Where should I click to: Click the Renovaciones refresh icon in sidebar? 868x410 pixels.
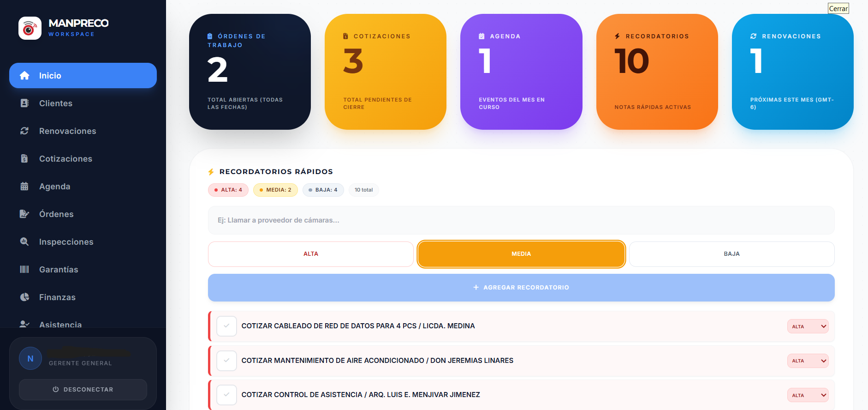pos(24,131)
